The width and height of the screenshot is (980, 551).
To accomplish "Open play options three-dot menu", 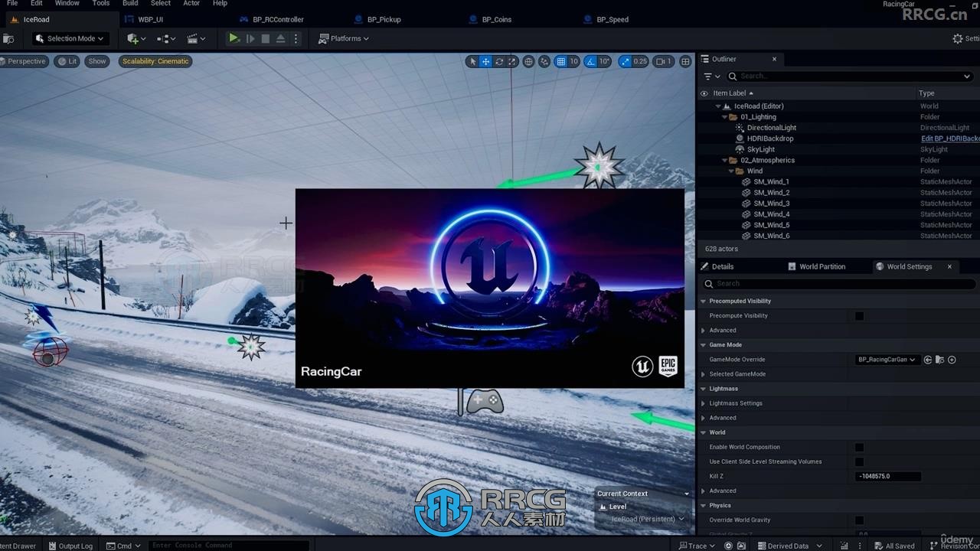I will coord(296,38).
